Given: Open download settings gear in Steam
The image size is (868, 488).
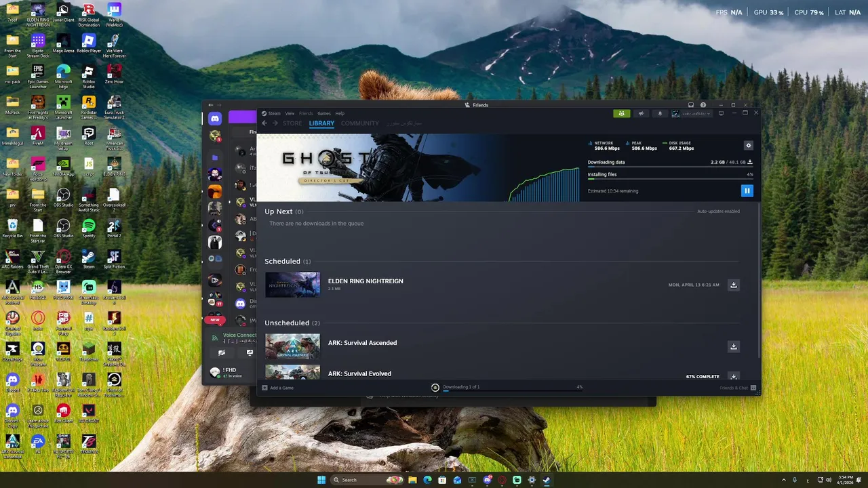Looking at the screenshot, I should click(x=748, y=145).
